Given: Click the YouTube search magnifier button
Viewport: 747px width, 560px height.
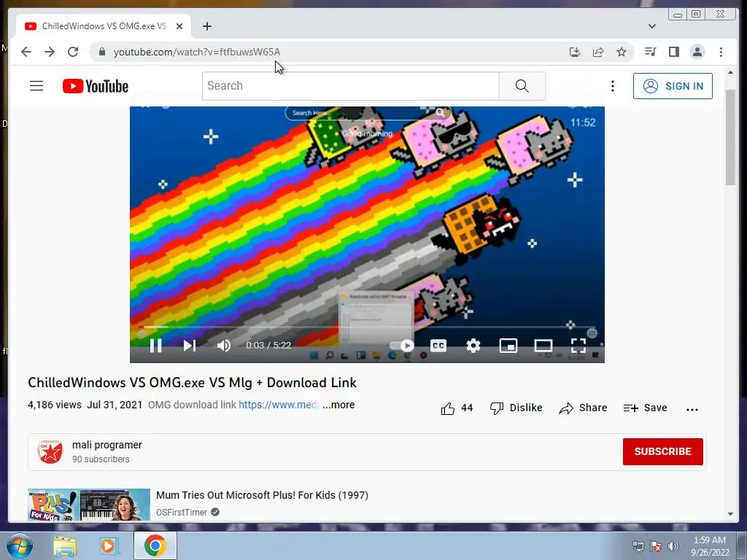Looking at the screenshot, I should (x=522, y=86).
